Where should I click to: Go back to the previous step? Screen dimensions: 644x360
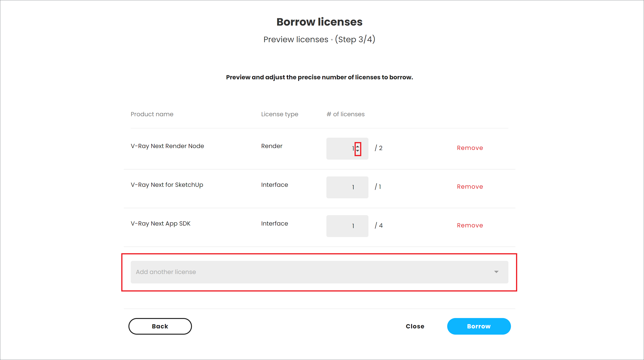pos(160,326)
